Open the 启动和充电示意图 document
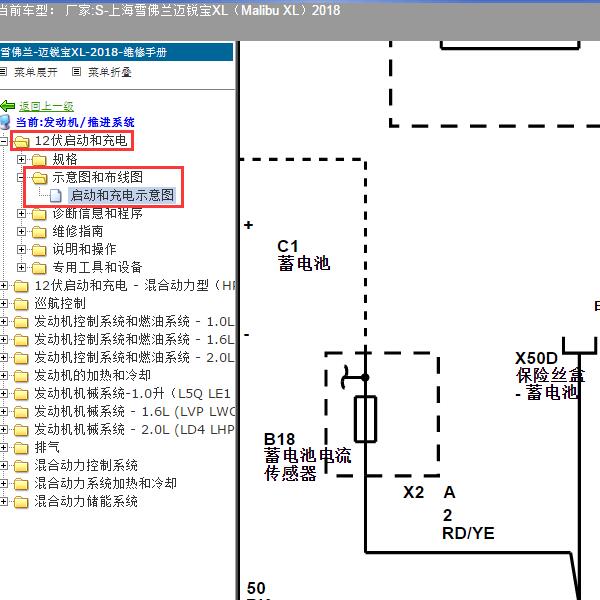The width and height of the screenshot is (600, 600). tap(122, 195)
